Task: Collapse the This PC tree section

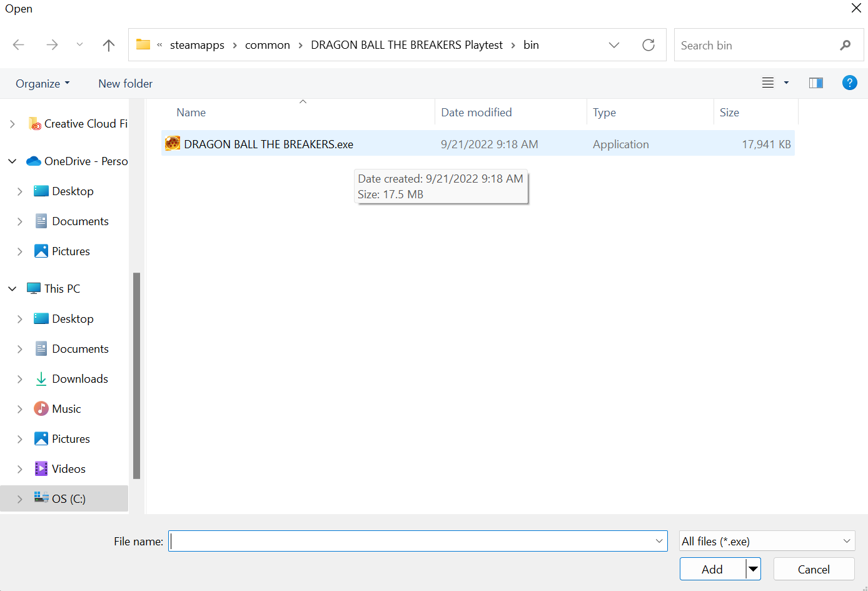Action: pyautogui.click(x=13, y=289)
